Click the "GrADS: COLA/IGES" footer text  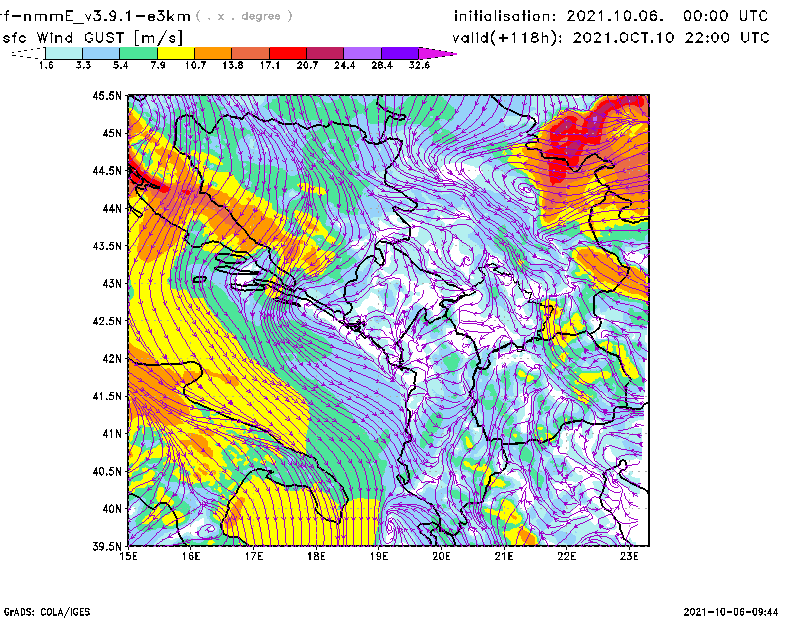(47, 612)
